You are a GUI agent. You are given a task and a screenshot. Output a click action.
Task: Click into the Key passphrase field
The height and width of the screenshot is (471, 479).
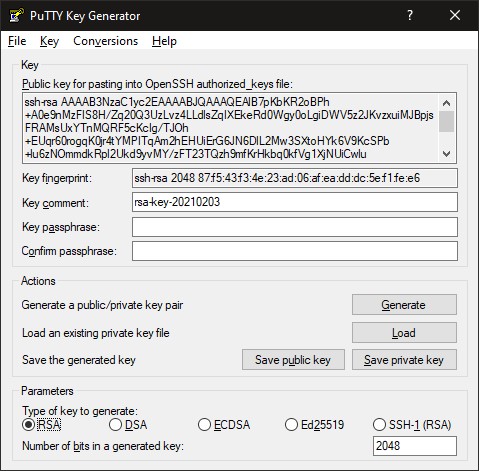[295, 227]
